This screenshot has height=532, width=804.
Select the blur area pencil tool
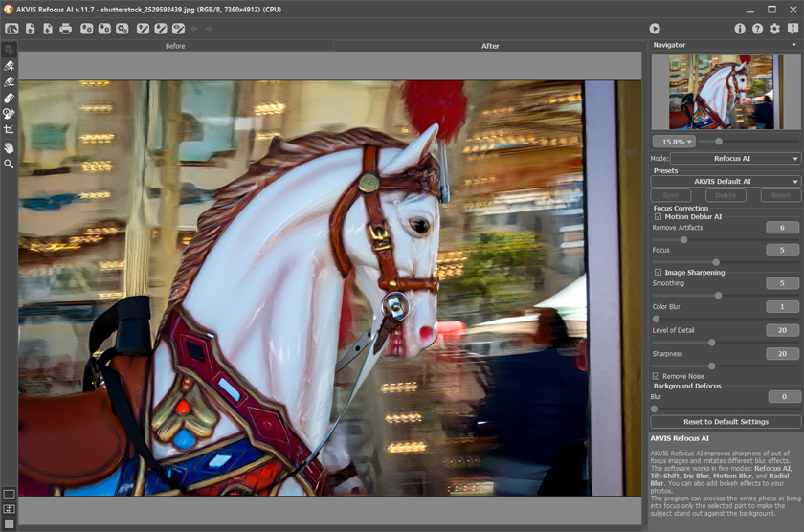point(9,81)
